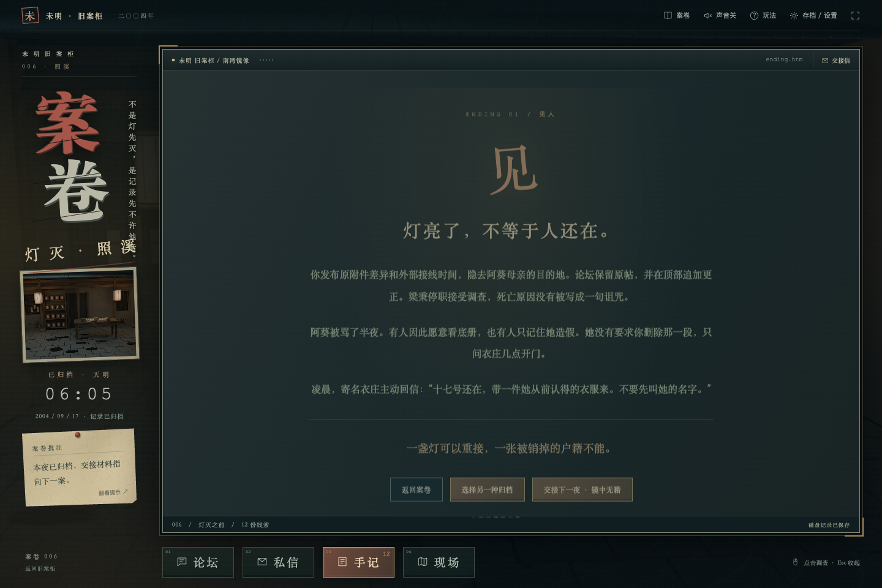Click the large 见 ending character
The image size is (882, 588).
514,170
